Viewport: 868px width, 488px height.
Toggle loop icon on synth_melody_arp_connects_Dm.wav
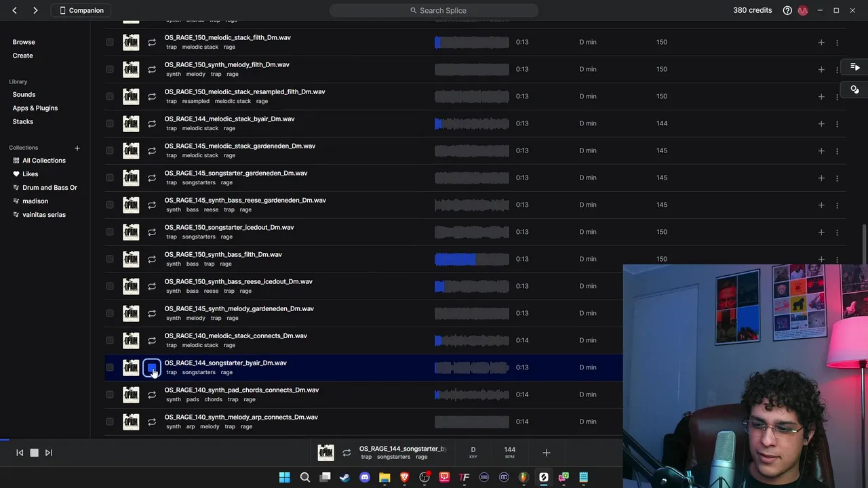(x=152, y=422)
